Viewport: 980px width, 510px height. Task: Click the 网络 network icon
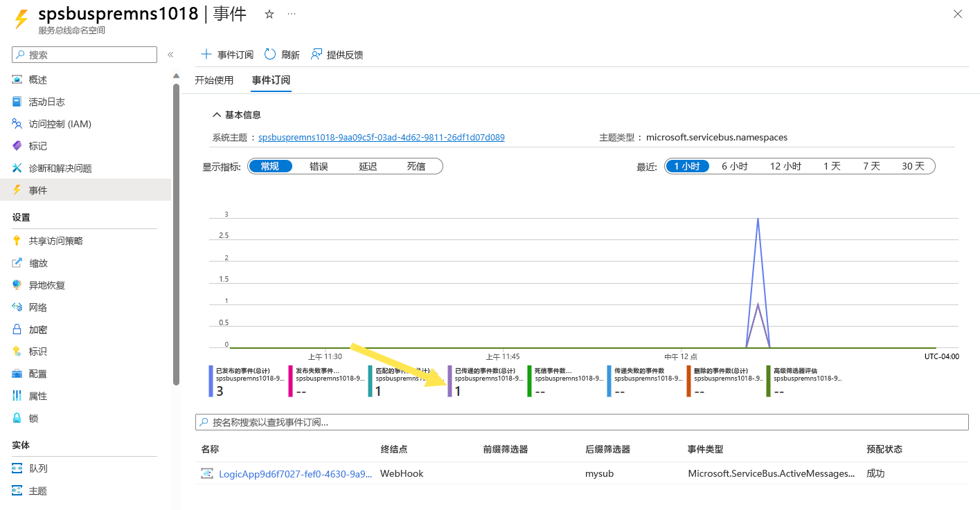coord(17,307)
